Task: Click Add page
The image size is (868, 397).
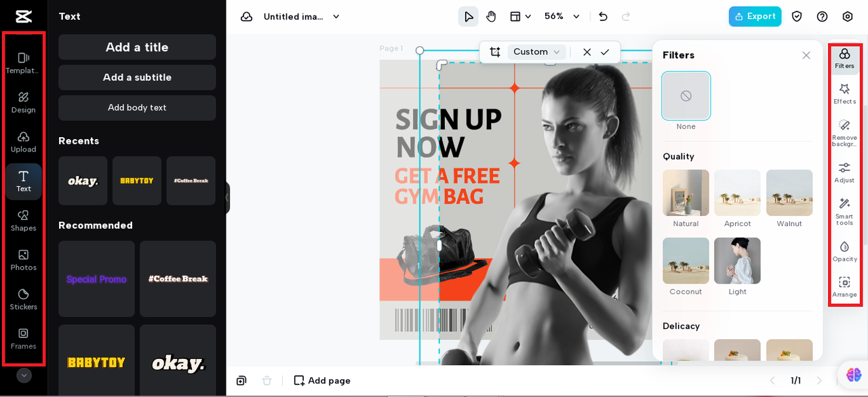Action: click(322, 381)
